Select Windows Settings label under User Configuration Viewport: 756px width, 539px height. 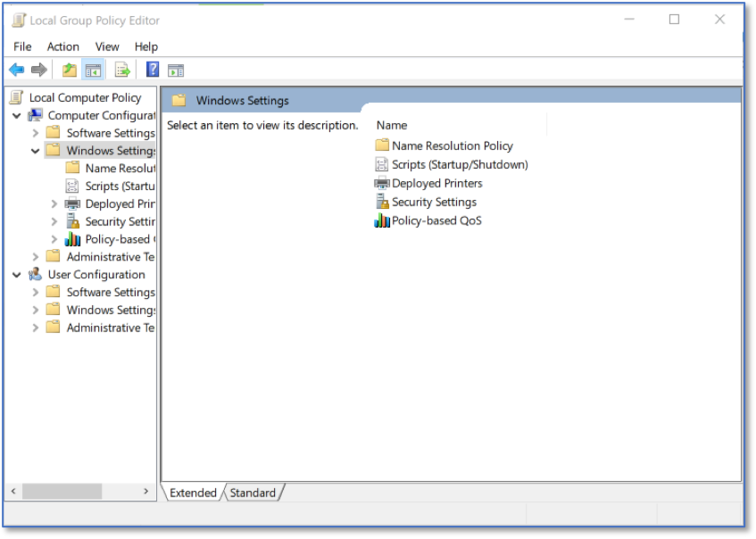[x=111, y=310]
